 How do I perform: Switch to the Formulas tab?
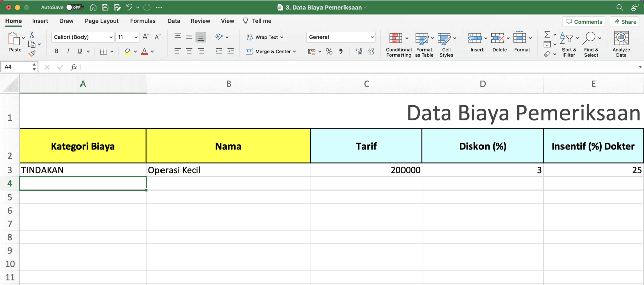coord(143,21)
